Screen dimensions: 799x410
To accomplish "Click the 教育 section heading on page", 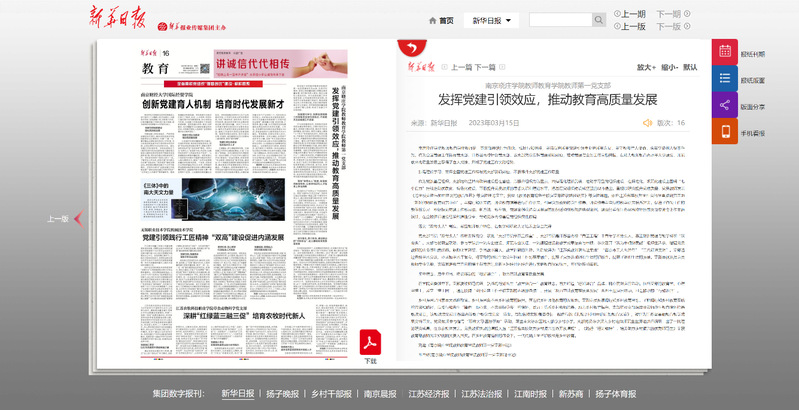I will pos(155,69).
